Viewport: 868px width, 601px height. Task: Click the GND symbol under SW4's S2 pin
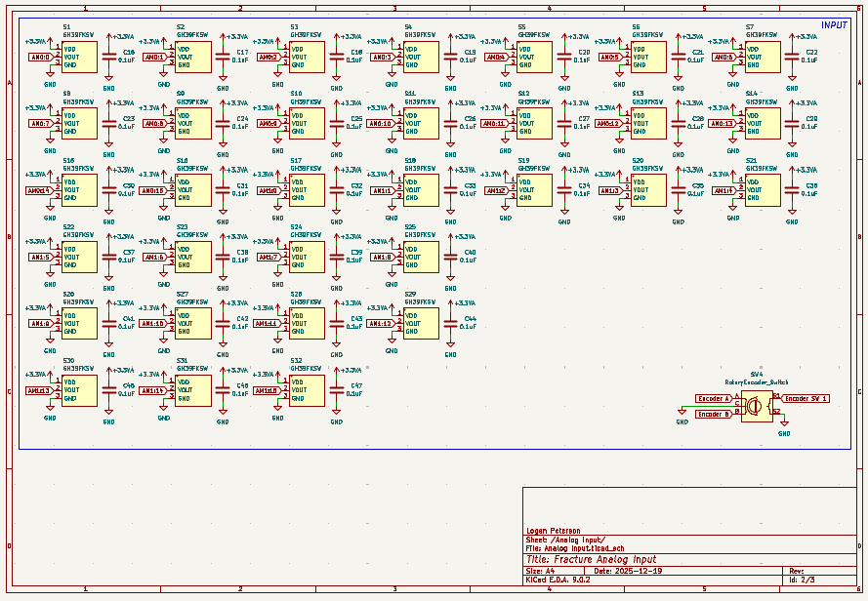pos(784,427)
